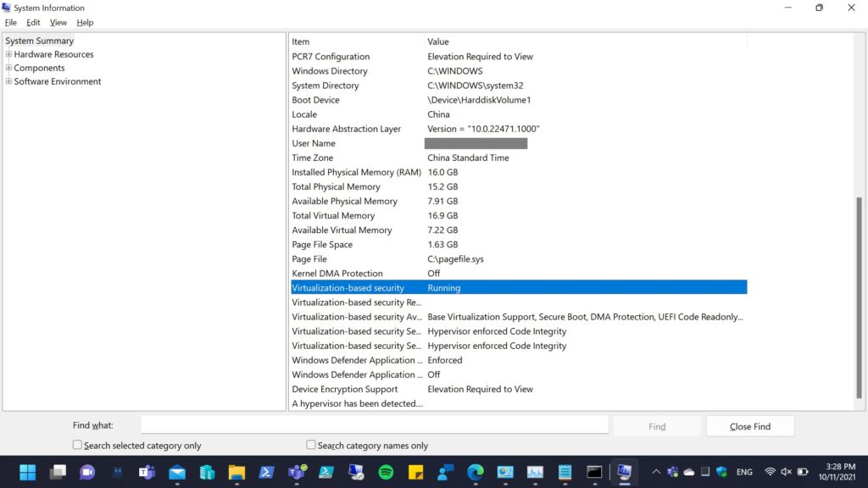Viewport: 868px width, 488px height.
Task: Expand the Hardware Resources tree node
Action: (x=9, y=54)
